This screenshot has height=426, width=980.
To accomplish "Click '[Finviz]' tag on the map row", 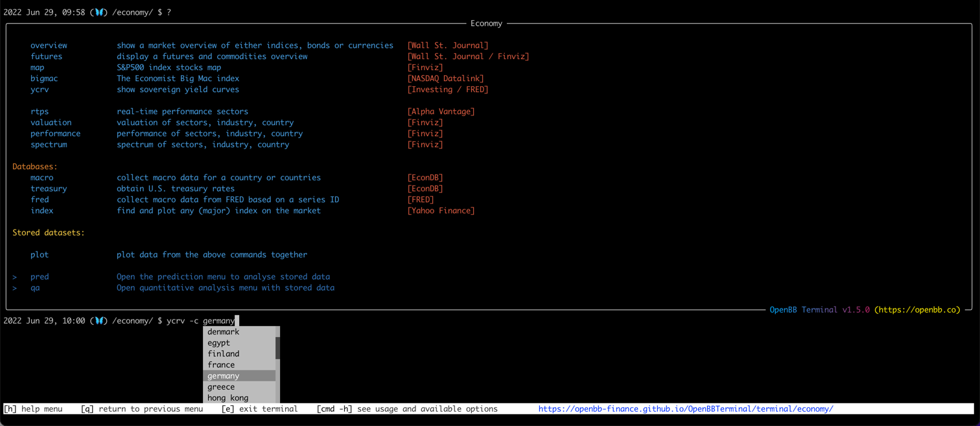I will [425, 67].
